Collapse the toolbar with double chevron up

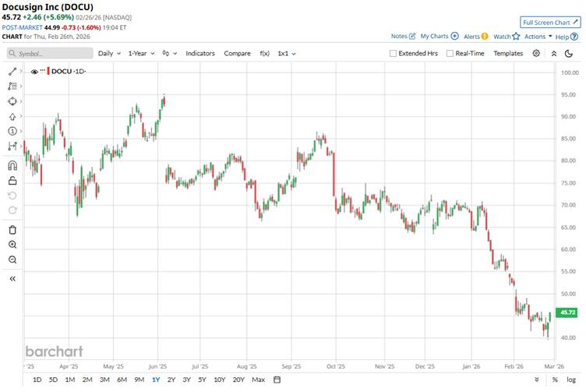click(554, 54)
